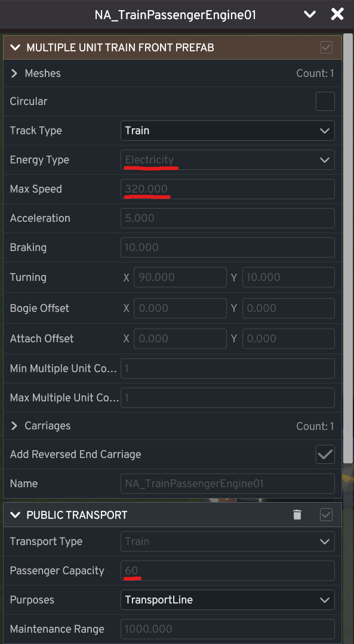The width and height of the screenshot is (354, 644).
Task: Expand the Meshes list
Action: click(13, 73)
